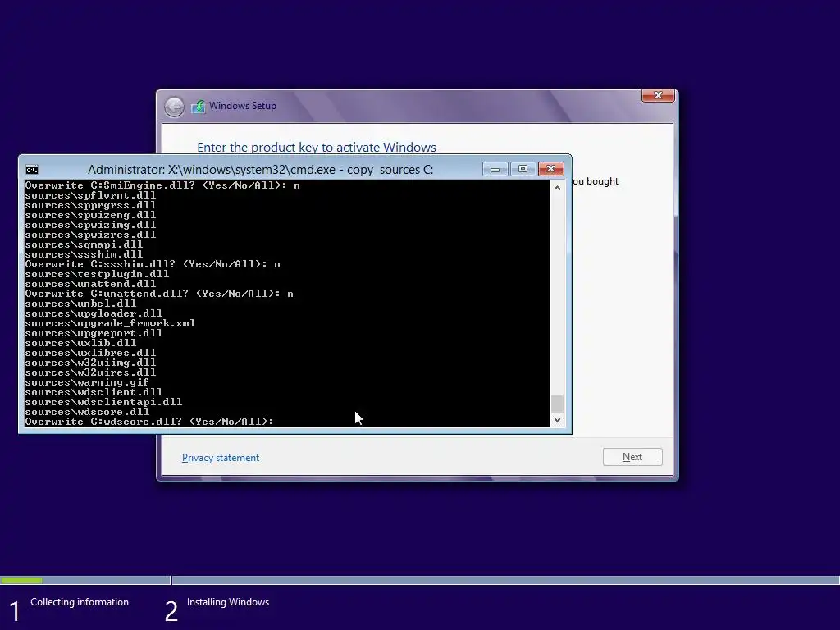
Task: Click the 'Overwrite C:ssshim.dll?' line
Action: point(153,264)
